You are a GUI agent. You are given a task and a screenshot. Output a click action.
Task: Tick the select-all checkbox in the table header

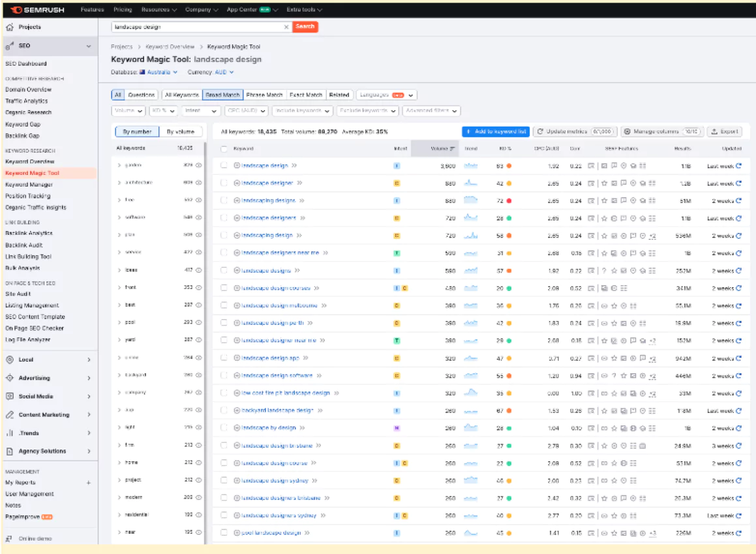(x=224, y=149)
